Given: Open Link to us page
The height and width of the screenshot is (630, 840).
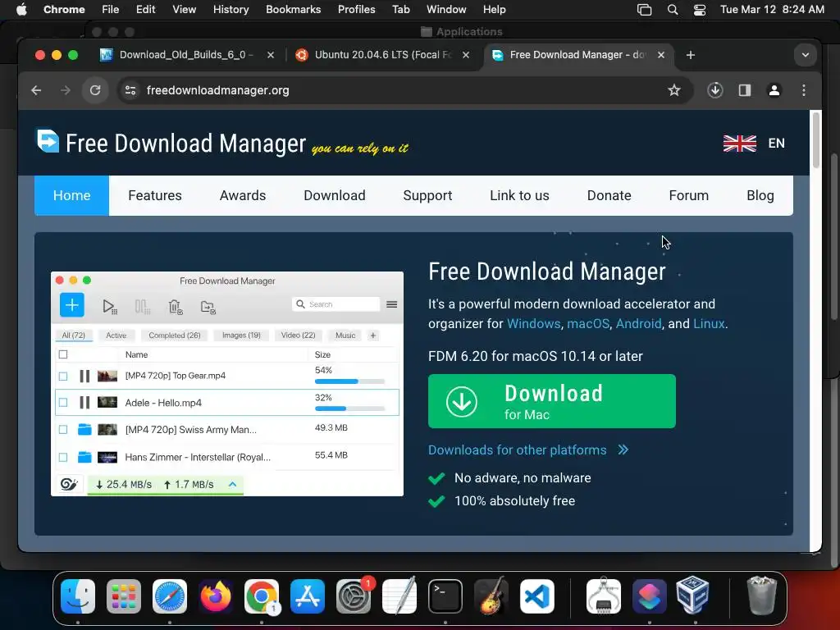Looking at the screenshot, I should (x=519, y=195).
